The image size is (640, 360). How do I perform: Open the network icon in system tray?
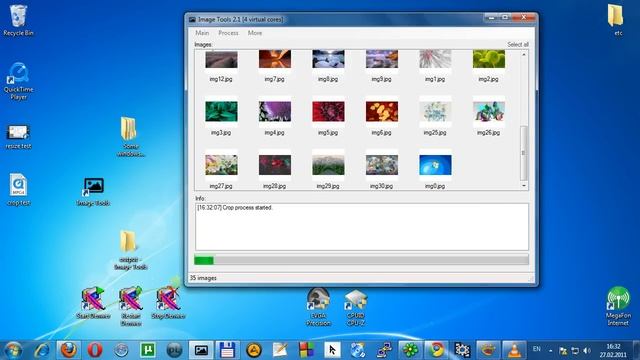575,351
